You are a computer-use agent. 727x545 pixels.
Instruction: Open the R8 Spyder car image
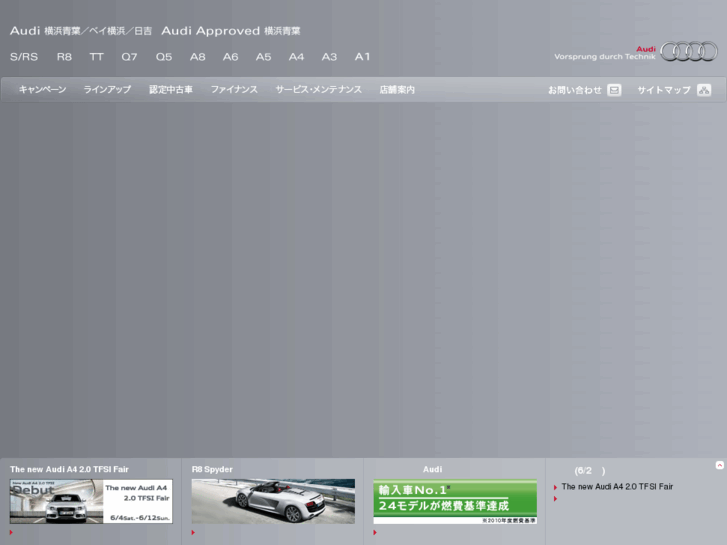(x=273, y=501)
